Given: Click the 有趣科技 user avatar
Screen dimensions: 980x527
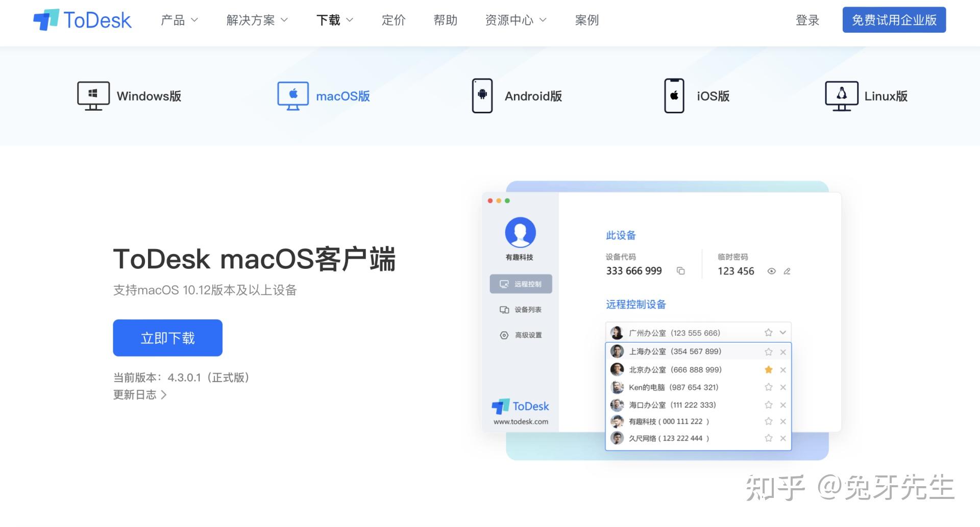Looking at the screenshot, I should [x=520, y=233].
